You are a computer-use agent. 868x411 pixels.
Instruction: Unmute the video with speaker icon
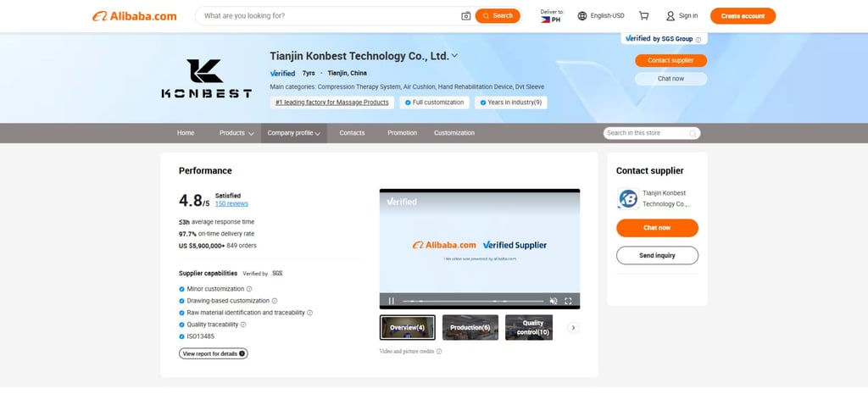553,301
